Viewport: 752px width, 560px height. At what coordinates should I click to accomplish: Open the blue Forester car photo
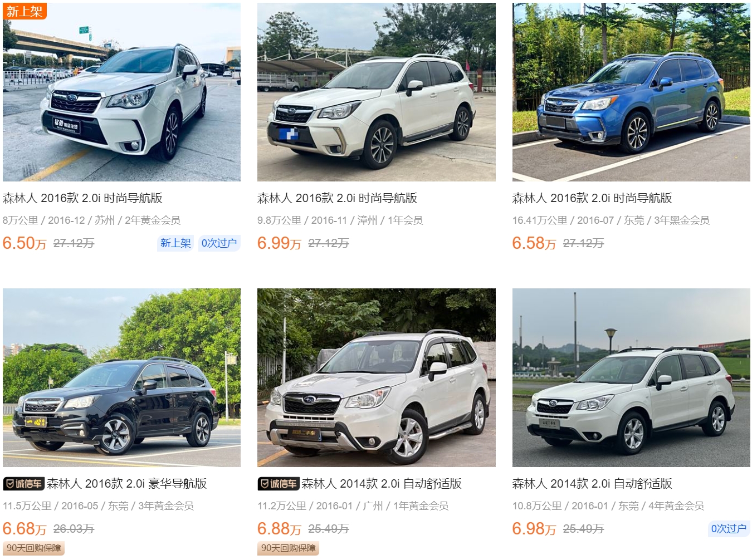click(x=631, y=92)
